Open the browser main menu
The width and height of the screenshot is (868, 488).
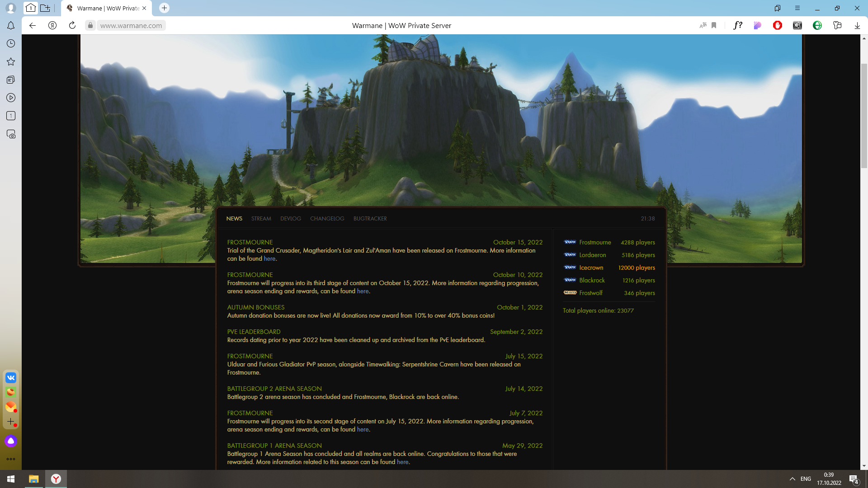pos(797,8)
